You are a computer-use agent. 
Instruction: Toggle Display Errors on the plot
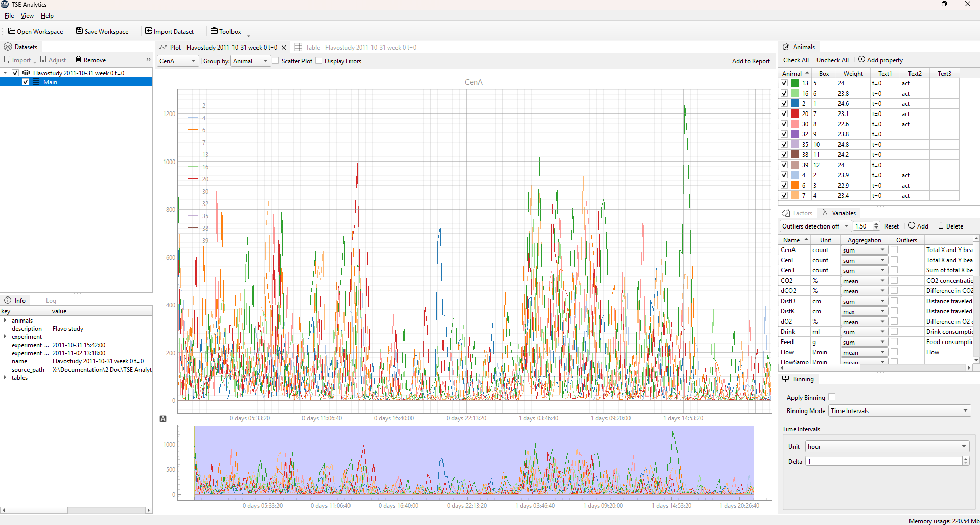318,60
